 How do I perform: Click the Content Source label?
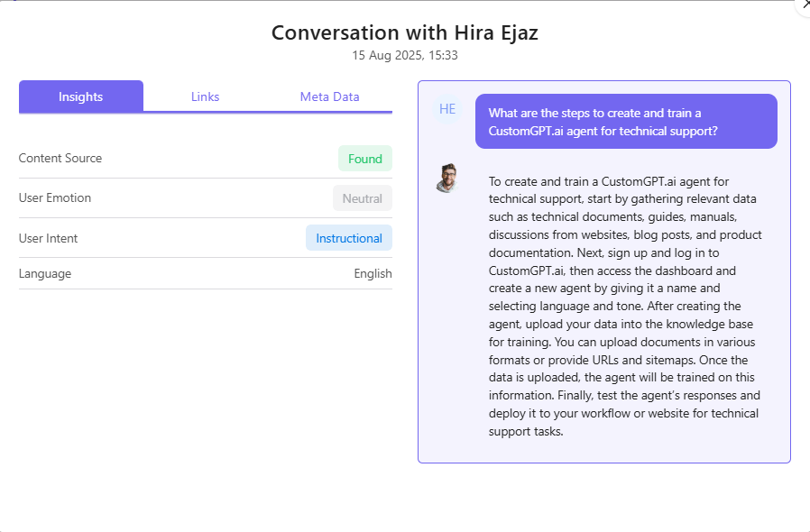coord(60,158)
